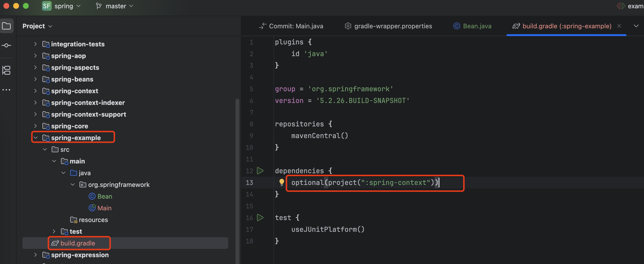This screenshot has height=264, width=644.
Task: Click the yellow lightbulb intention icon
Action: [282, 182]
